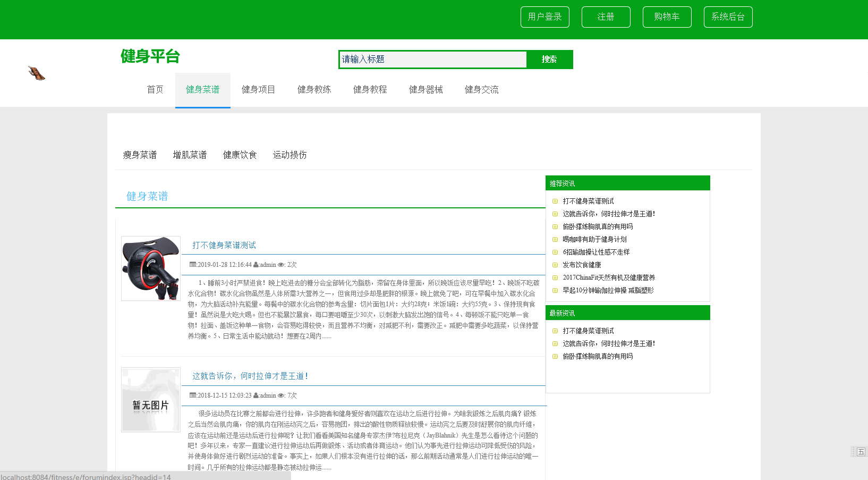This screenshot has width=868, height=480.
Task: Select the 运动损伤 subcategory
Action: pyautogui.click(x=290, y=155)
